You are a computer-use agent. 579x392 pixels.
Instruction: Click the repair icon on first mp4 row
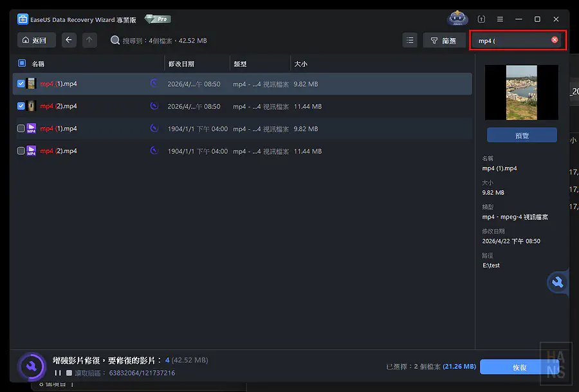point(154,84)
